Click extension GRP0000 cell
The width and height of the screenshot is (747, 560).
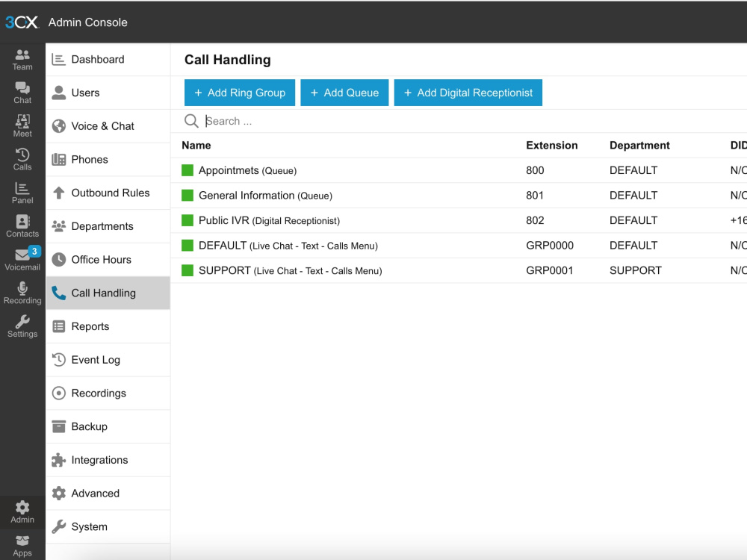(x=550, y=246)
